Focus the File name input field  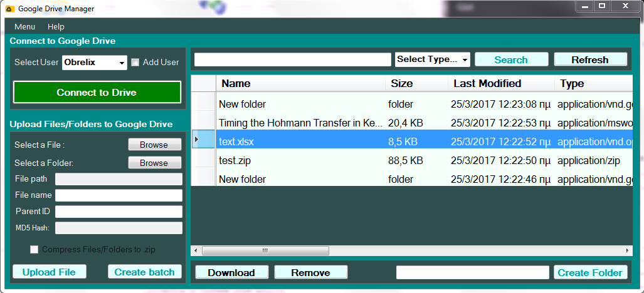tap(119, 195)
